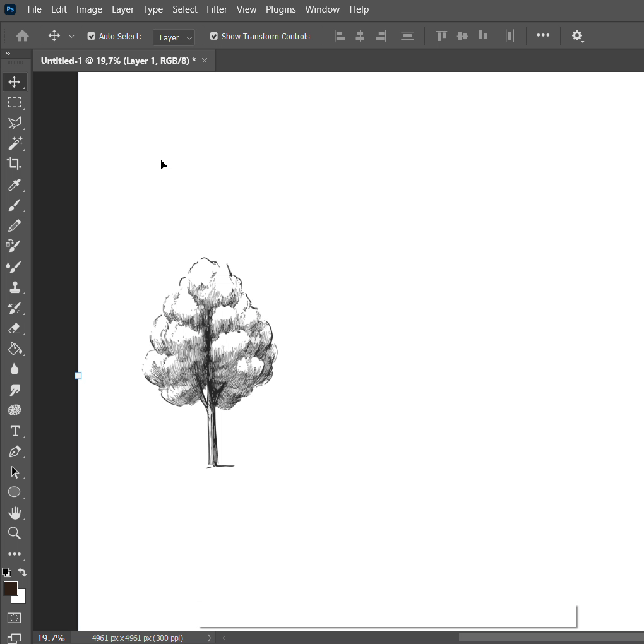Open the Filter menu
The height and width of the screenshot is (644, 644).
pyautogui.click(x=217, y=9)
